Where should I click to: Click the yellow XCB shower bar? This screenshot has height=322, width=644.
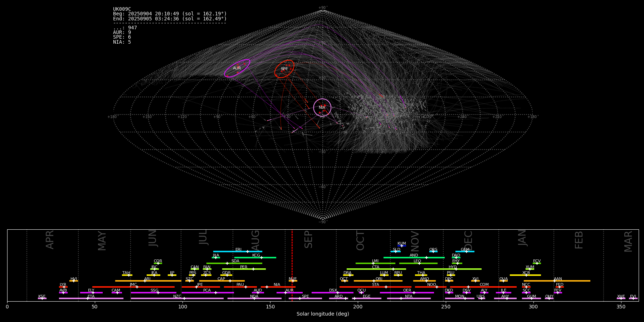point(525,275)
